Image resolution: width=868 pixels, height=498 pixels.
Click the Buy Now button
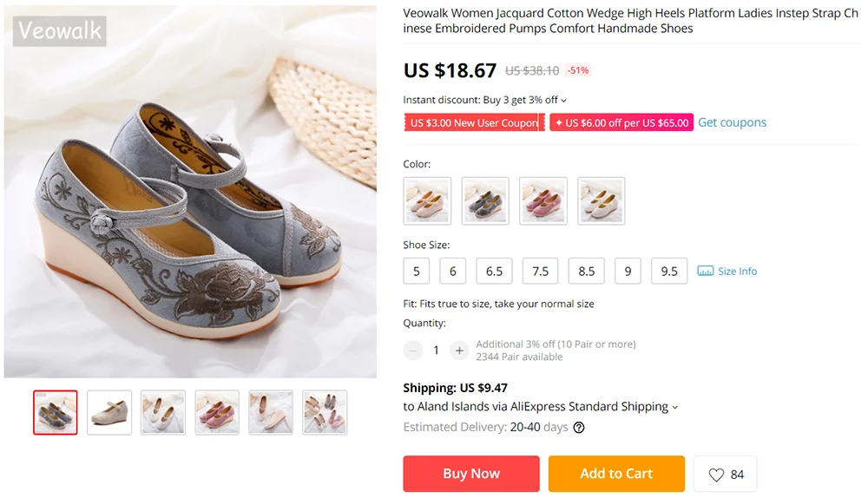pos(471,474)
